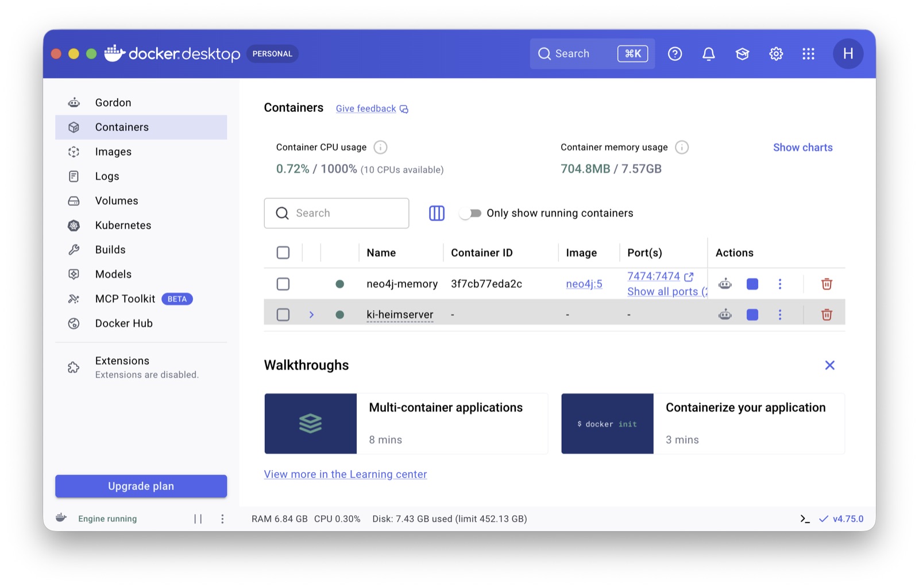The height and width of the screenshot is (588, 919).
Task: Open Extensions in the sidebar
Action: (141, 367)
